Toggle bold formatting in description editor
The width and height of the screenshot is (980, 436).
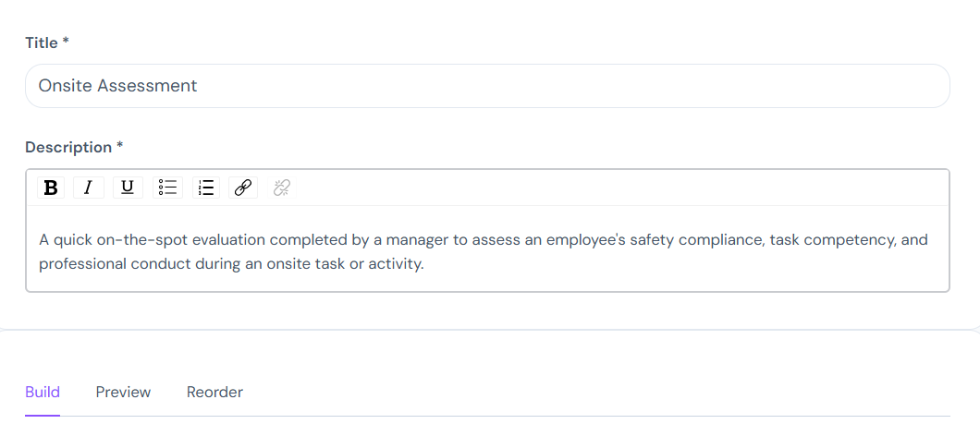(x=51, y=188)
